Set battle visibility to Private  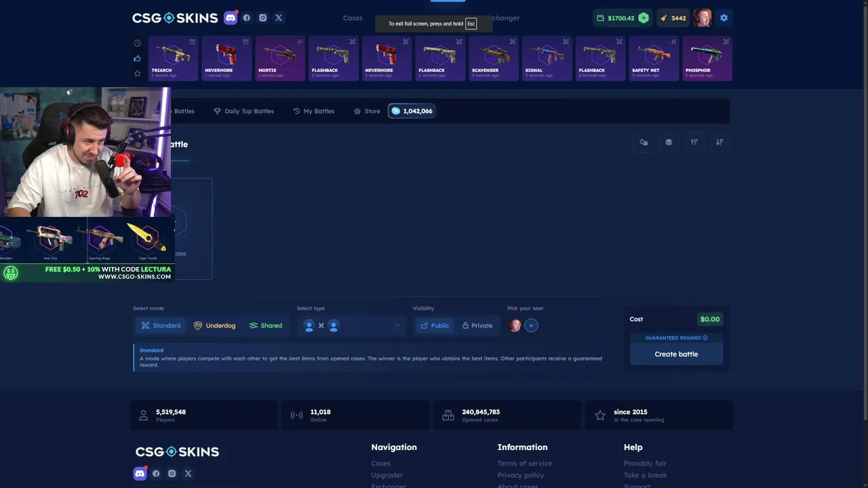477,326
